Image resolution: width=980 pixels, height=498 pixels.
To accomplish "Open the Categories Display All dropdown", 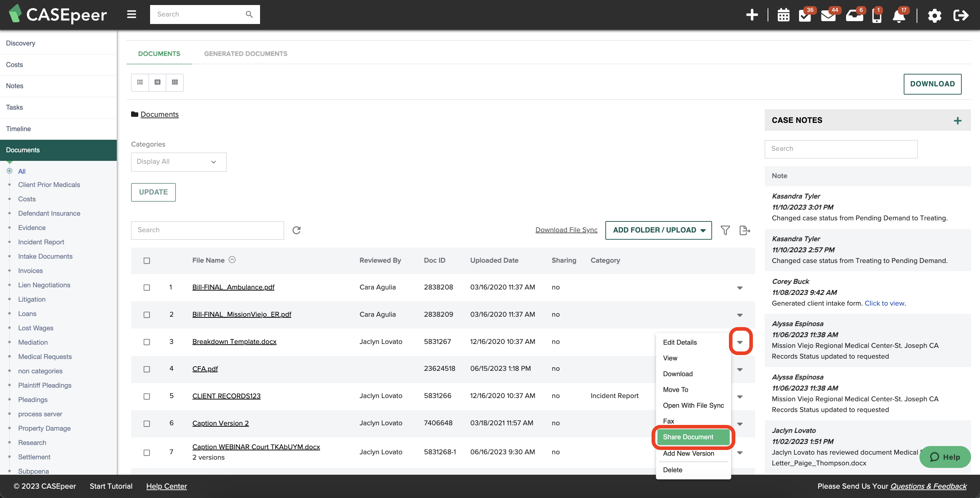I will click(179, 162).
